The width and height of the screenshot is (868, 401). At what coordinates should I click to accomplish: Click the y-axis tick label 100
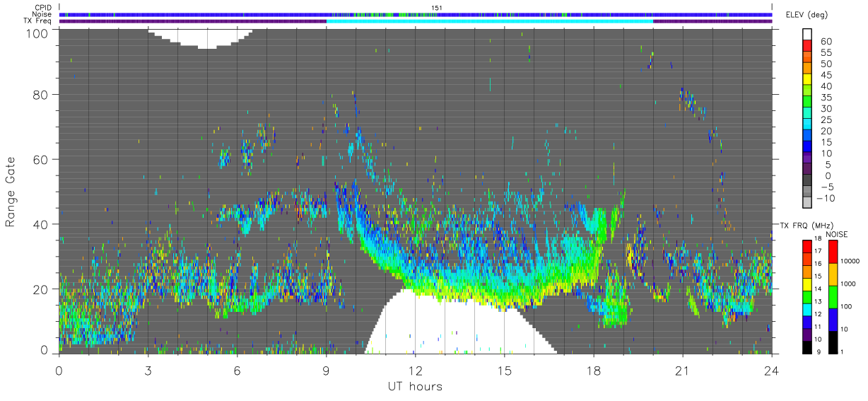(38, 33)
